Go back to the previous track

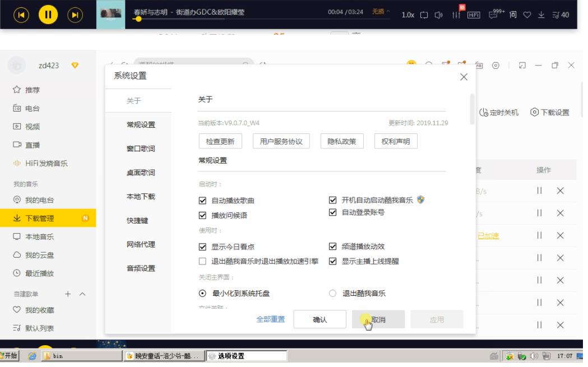click(22, 13)
